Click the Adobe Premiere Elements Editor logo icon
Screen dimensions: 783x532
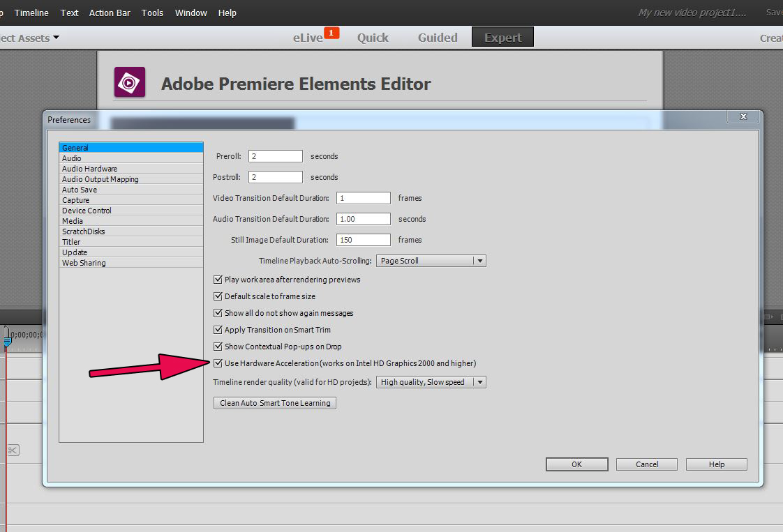(130, 82)
